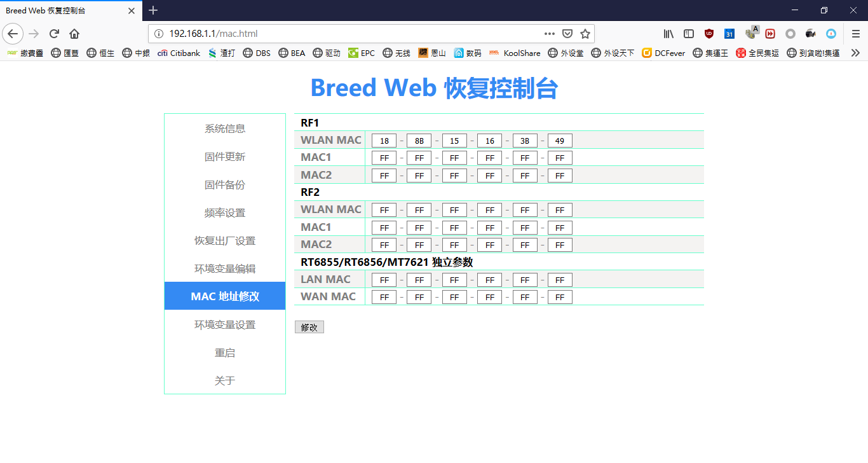
Task: Close the Breed Web tab
Action: click(x=131, y=11)
